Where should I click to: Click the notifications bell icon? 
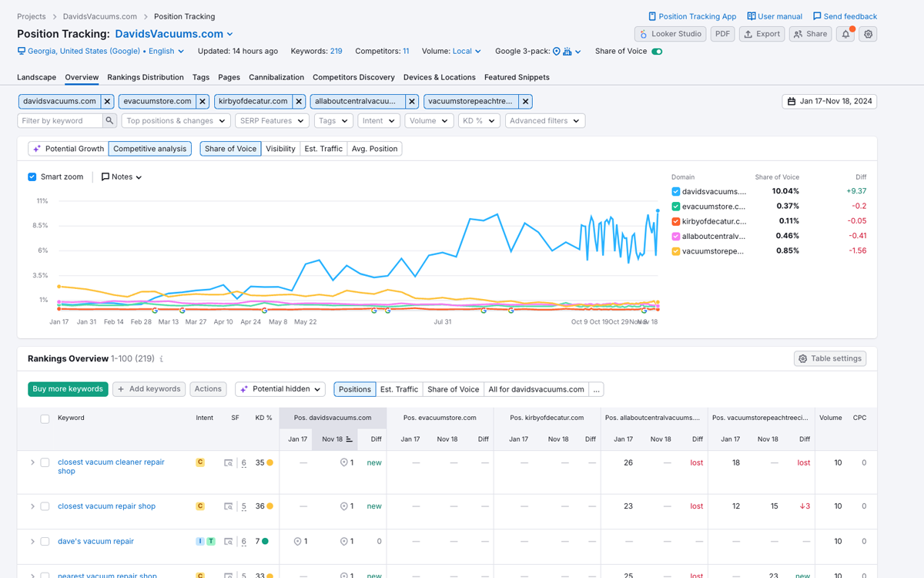pos(845,34)
